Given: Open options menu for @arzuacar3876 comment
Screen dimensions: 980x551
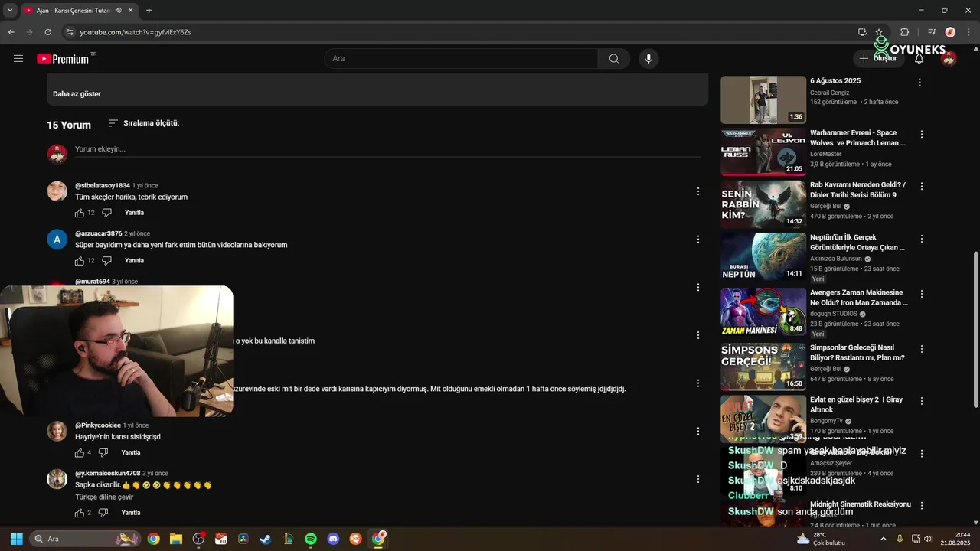Looking at the screenshot, I should pos(697,240).
